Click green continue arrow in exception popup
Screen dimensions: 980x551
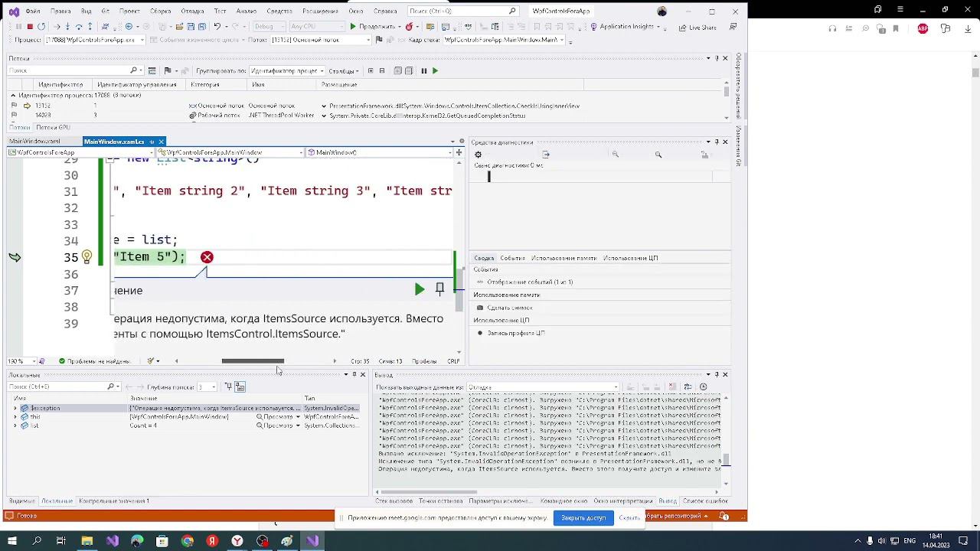coord(420,289)
